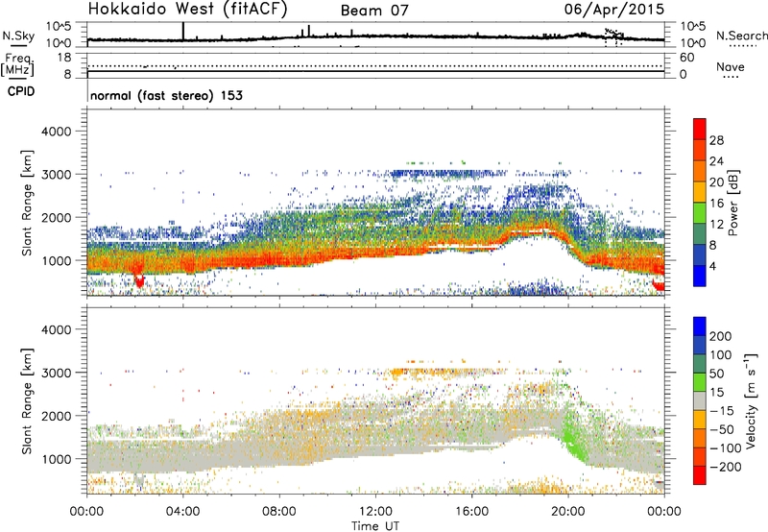Click the 'Beam 07' label

click(x=374, y=11)
